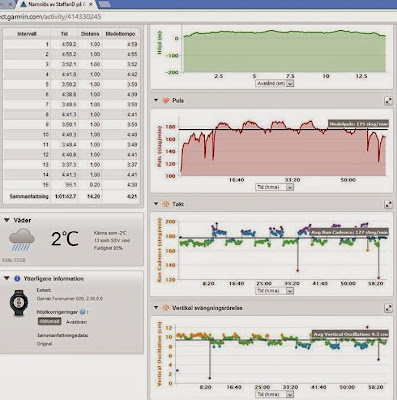The height and width of the screenshot is (400, 397).
Task: Click the heart icon beside Puls
Action: pyautogui.click(x=166, y=100)
